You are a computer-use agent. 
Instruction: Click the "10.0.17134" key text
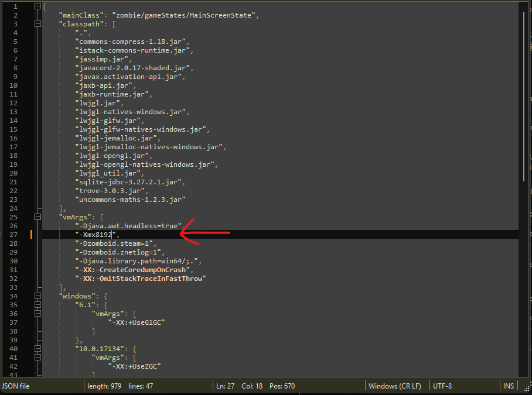tap(100, 349)
